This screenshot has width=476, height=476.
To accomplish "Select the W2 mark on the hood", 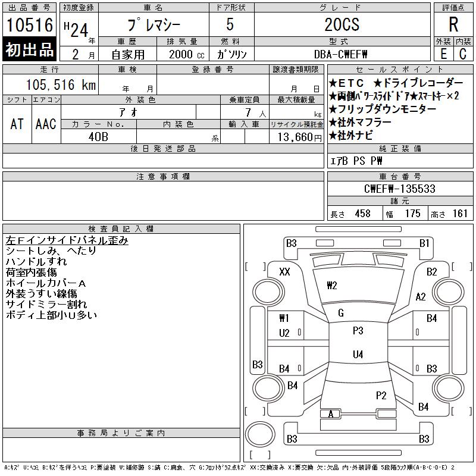I will point(332,286).
